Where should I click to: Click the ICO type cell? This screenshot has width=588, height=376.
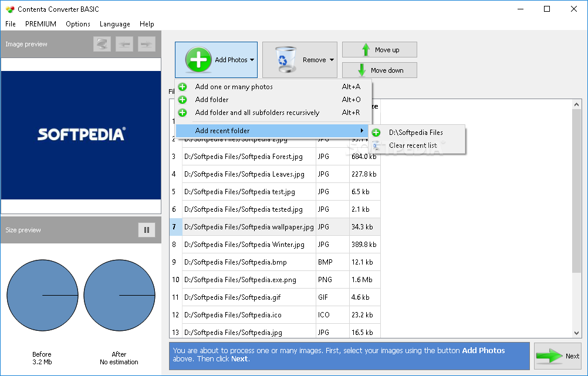(x=333, y=315)
